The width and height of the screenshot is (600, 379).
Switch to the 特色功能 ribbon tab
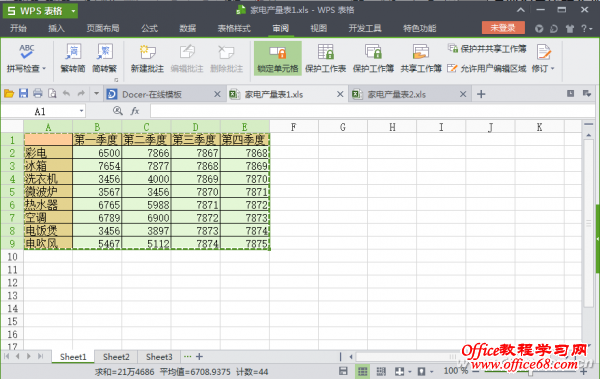[x=419, y=28]
